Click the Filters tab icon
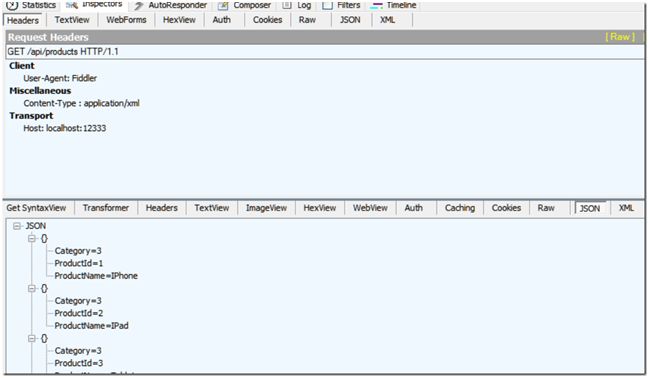This screenshot has width=649, height=378. (327, 5)
